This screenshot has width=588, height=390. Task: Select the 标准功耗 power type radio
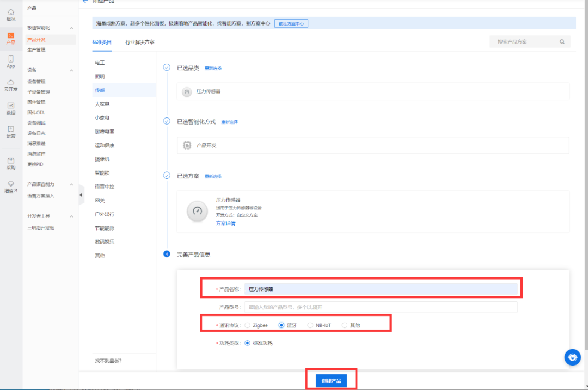[248, 343]
